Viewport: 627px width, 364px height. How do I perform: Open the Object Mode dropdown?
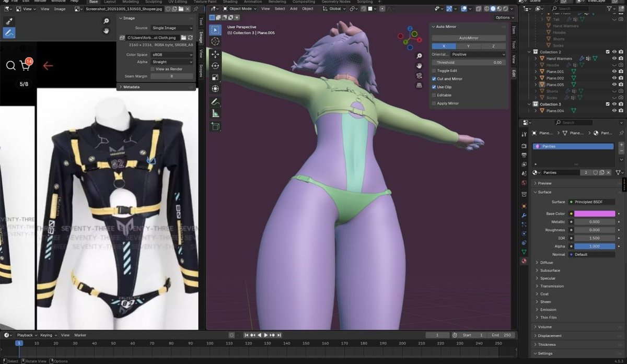pyautogui.click(x=239, y=9)
